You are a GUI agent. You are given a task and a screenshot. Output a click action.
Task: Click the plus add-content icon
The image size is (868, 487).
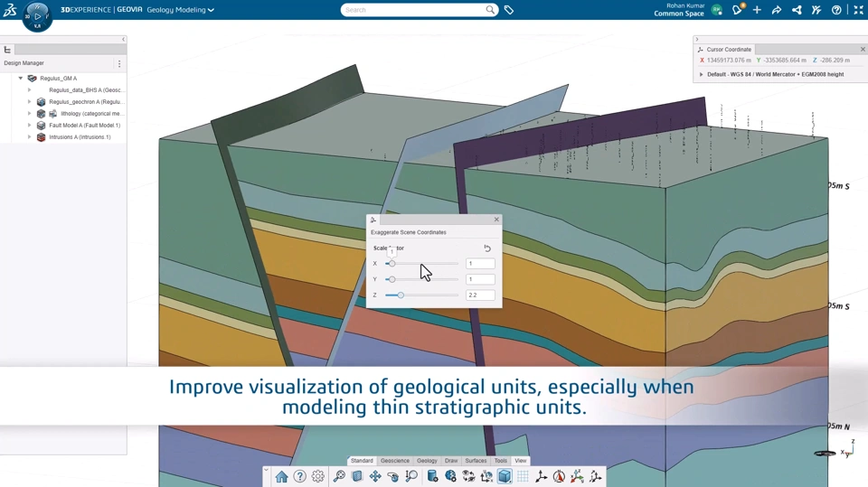tap(757, 10)
